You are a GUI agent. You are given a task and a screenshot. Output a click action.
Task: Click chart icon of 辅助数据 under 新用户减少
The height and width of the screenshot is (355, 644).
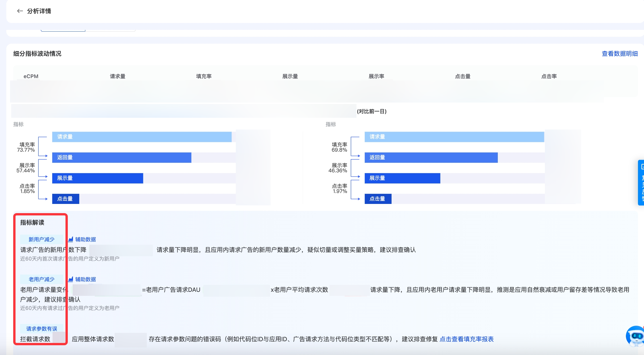[71, 239]
